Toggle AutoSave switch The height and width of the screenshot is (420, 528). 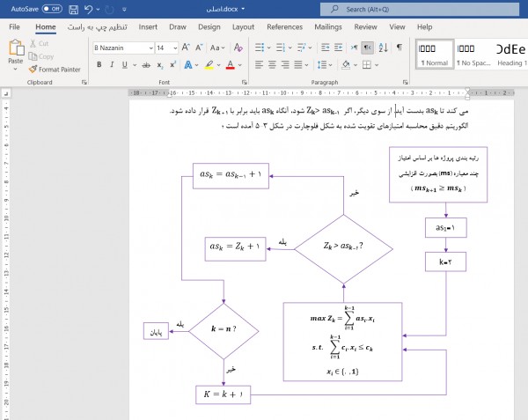(x=51, y=9)
